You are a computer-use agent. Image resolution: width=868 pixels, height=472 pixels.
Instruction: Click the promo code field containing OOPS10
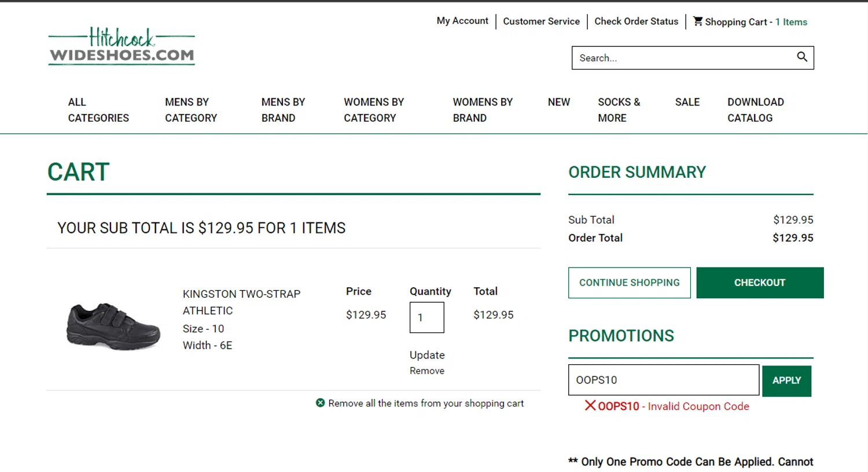point(664,380)
